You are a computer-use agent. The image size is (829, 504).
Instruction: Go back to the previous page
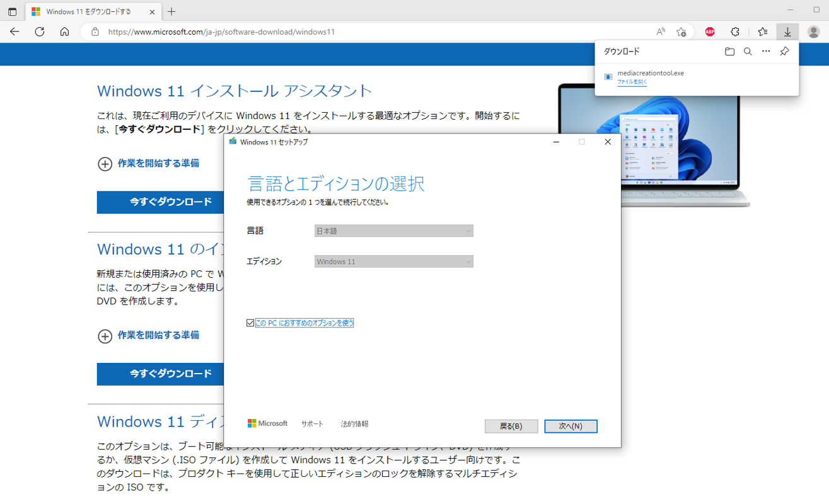click(14, 31)
